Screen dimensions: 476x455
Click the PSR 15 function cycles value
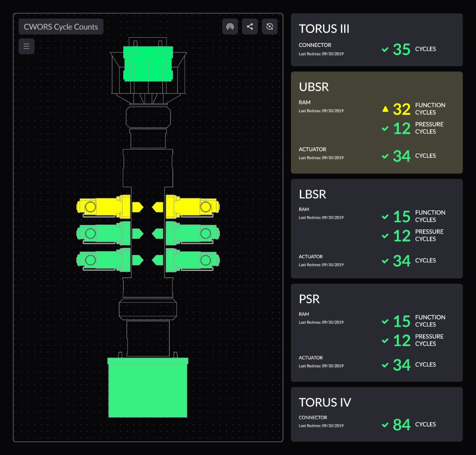[402, 321]
